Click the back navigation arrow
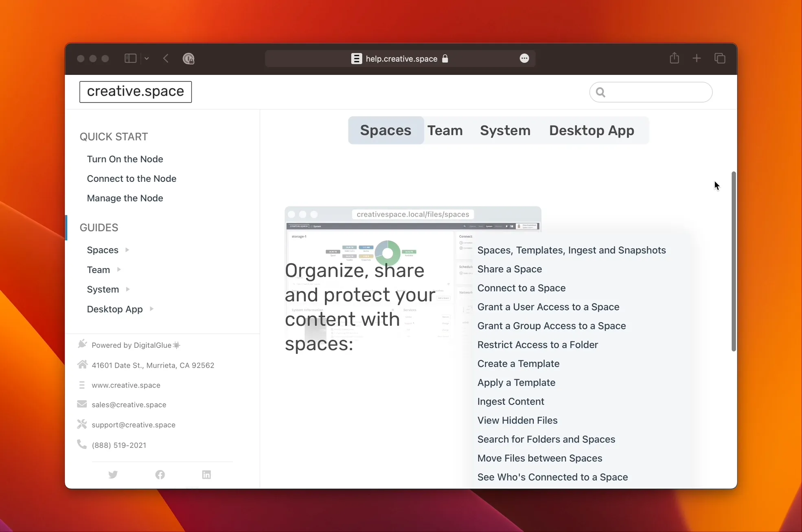 pyautogui.click(x=166, y=58)
